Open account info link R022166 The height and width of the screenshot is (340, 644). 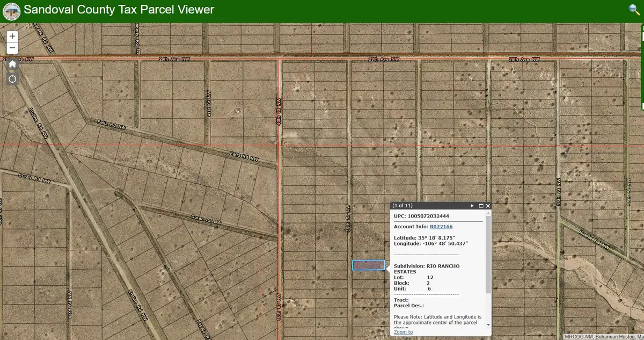coord(441,226)
